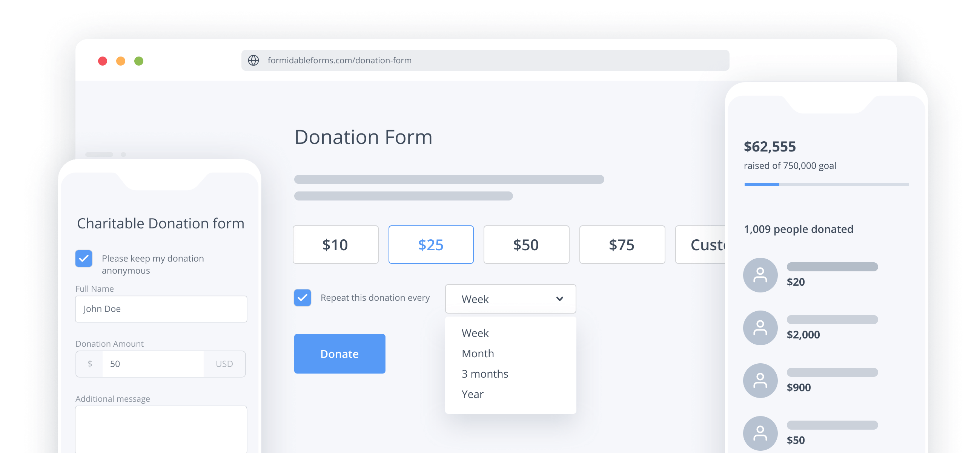Select 3 months from frequency options

pyautogui.click(x=484, y=373)
